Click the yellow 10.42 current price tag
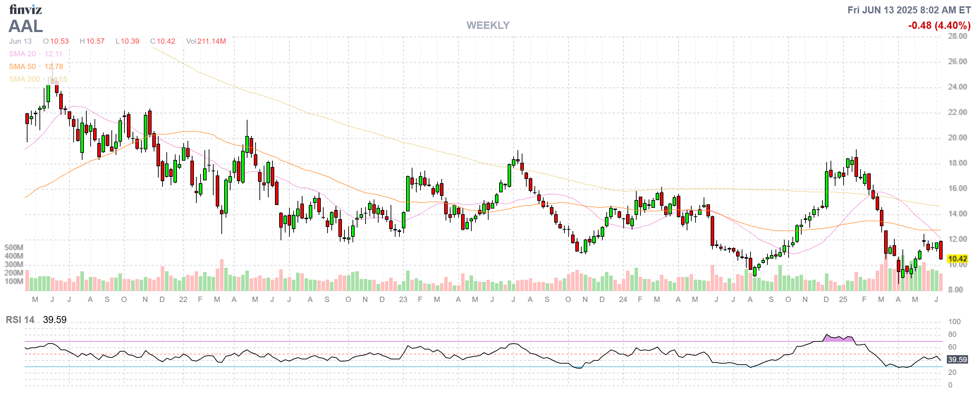 957,259
